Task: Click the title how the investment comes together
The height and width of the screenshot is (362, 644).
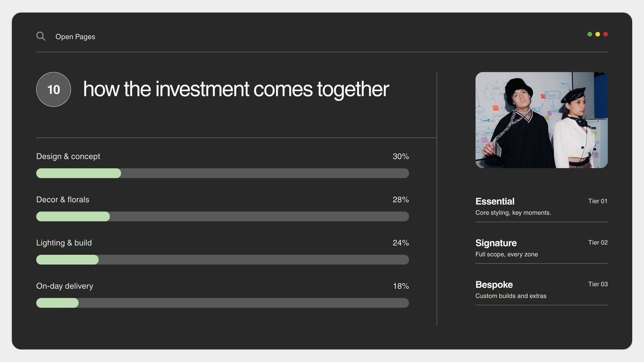Action: tap(236, 89)
